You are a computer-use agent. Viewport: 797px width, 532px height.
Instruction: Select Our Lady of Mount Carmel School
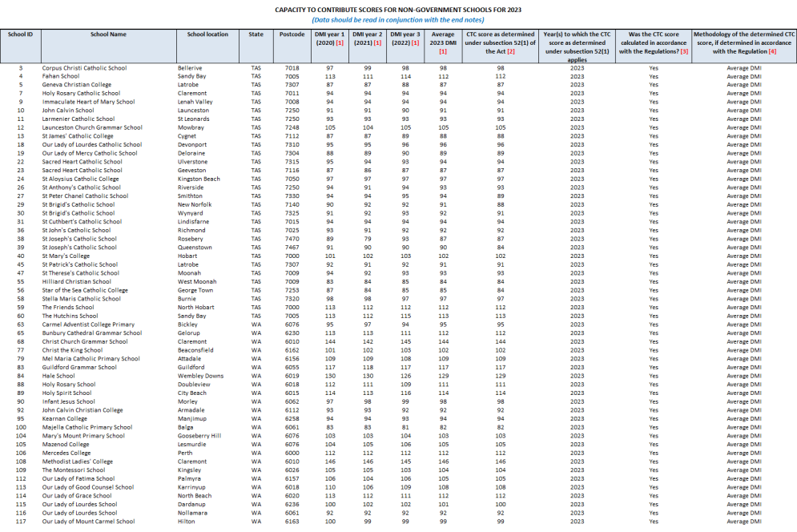point(88,522)
